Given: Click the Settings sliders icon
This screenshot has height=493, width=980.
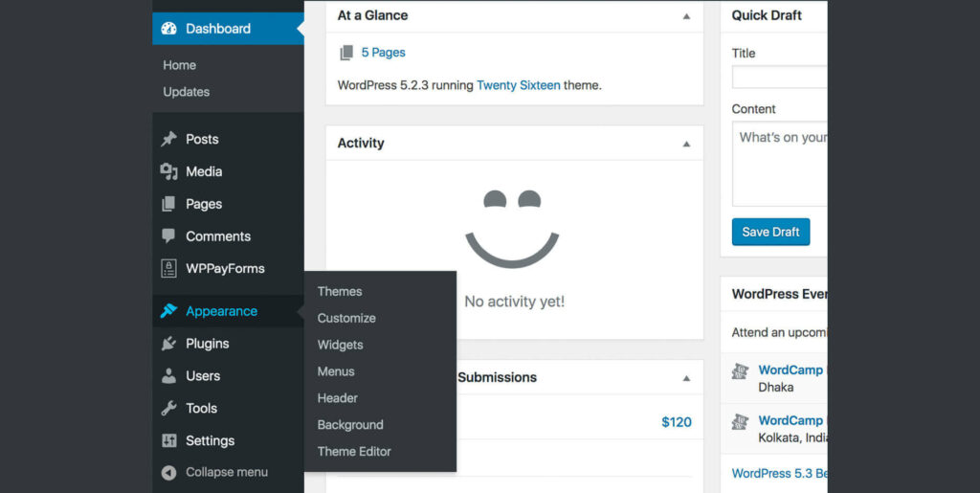Looking at the screenshot, I should point(168,440).
